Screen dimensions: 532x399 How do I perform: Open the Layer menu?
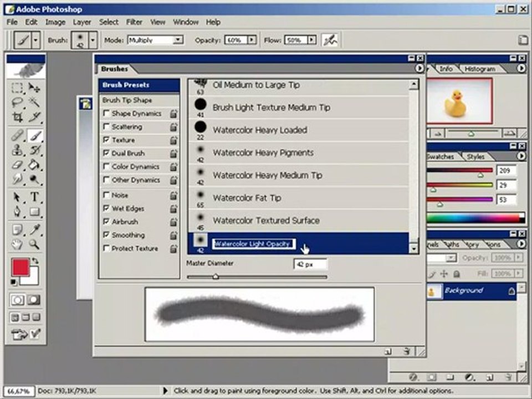pos(82,22)
